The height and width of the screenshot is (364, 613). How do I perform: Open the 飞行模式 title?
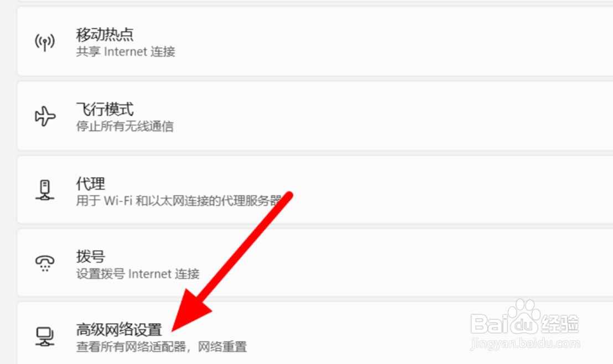pos(105,108)
